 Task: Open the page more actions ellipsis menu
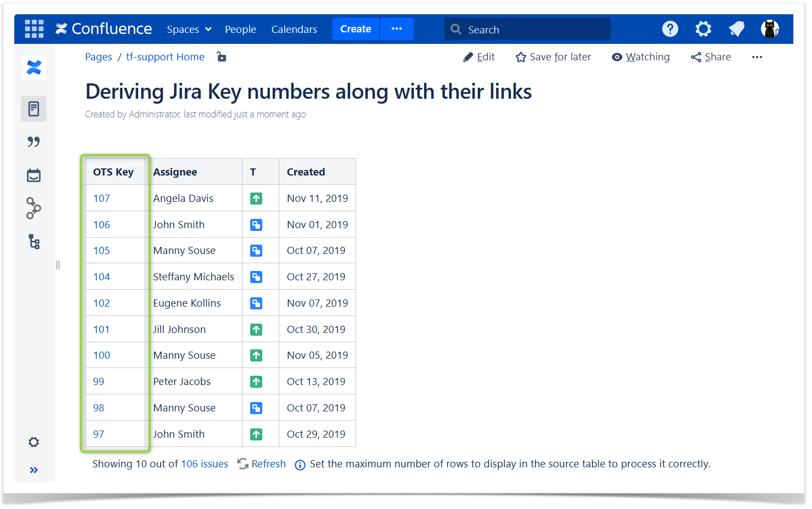[x=757, y=57]
